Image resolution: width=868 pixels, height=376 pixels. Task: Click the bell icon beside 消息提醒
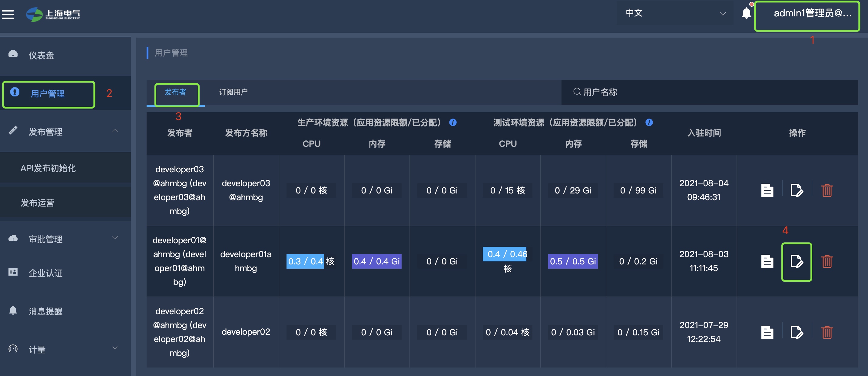[13, 310]
